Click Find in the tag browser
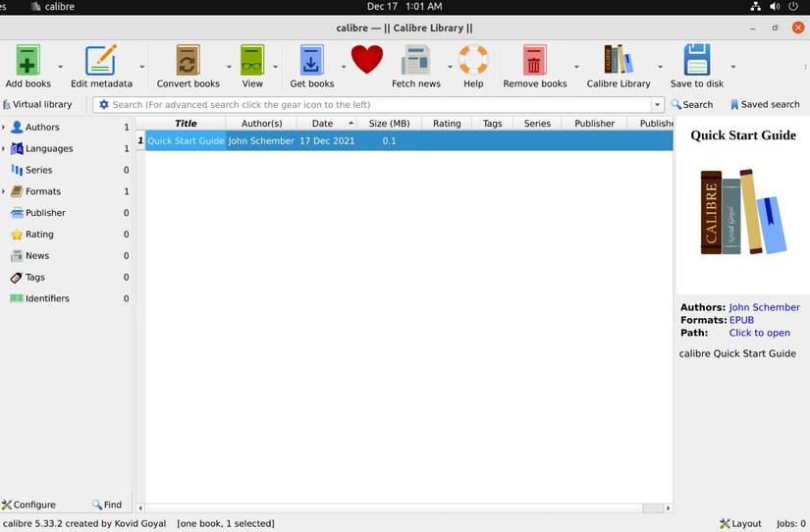Image resolution: width=810 pixels, height=532 pixels. click(107, 505)
